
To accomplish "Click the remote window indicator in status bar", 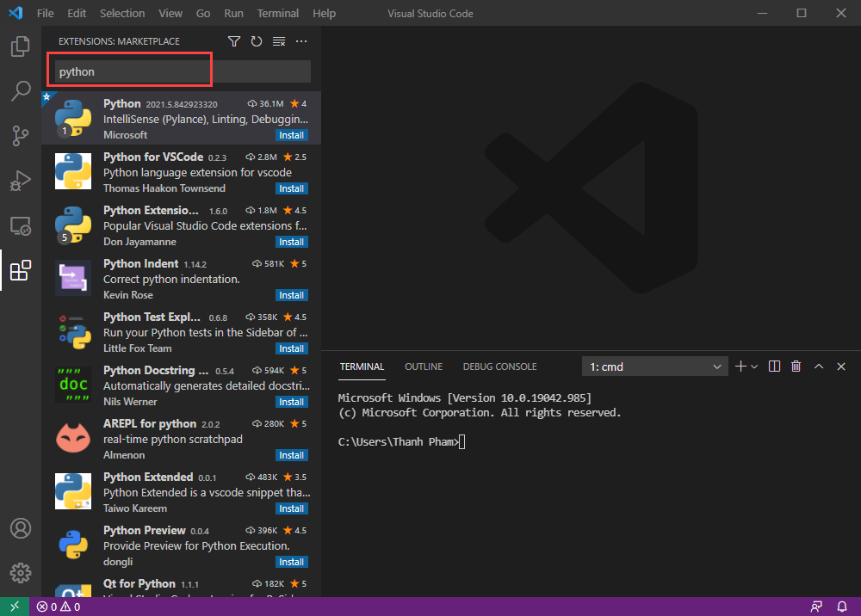I will coord(15,607).
